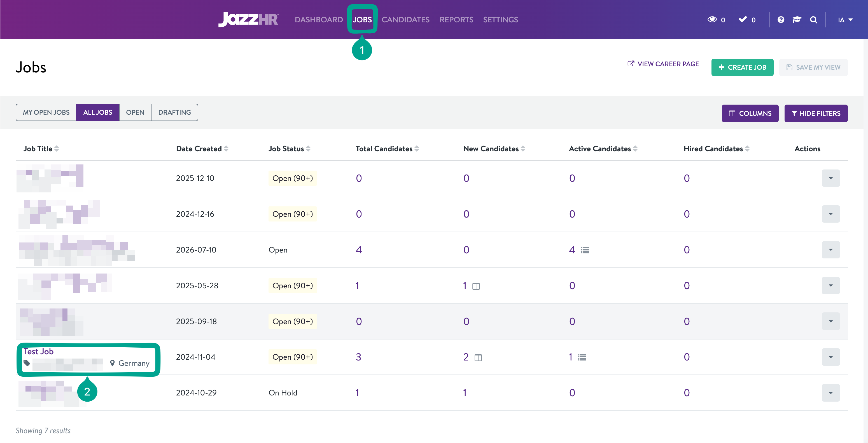The image size is (868, 443).
Task: Go to CANDIDATES in top navigation
Action: point(405,20)
